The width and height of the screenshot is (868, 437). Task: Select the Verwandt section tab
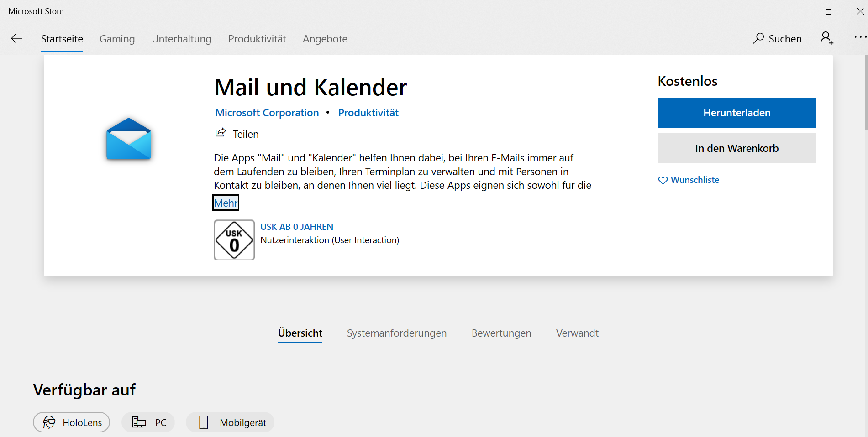577,333
